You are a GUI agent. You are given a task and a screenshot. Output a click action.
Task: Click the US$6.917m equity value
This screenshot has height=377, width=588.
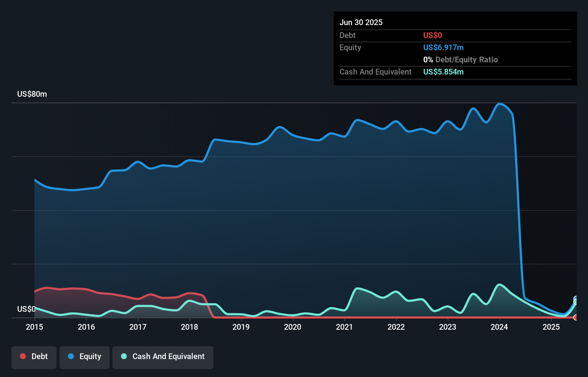point(443,47)
